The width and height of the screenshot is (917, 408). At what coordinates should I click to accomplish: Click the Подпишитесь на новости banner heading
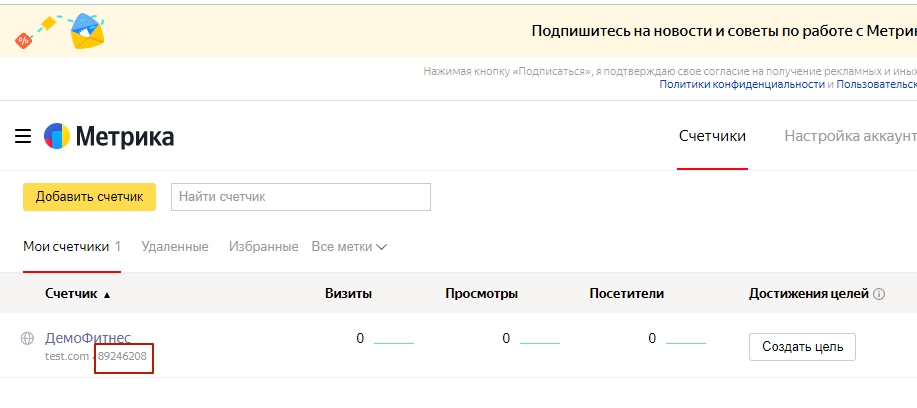724,31
